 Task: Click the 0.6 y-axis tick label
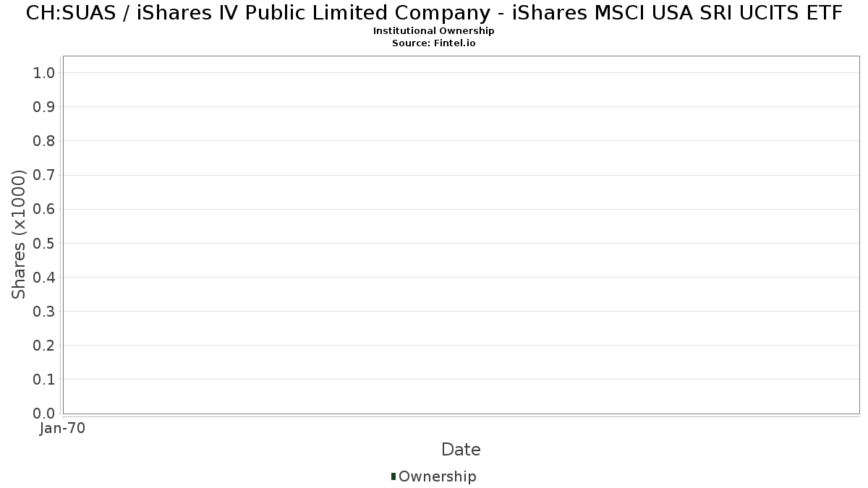44,209
